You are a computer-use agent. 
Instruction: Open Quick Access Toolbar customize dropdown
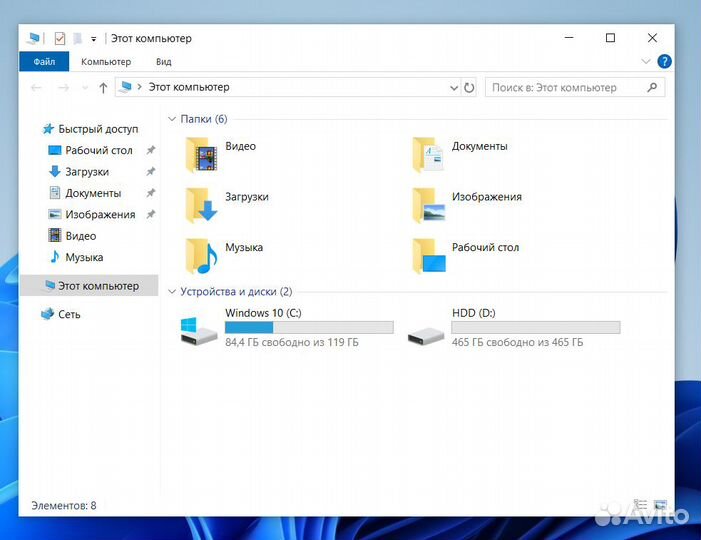[93, 39]
